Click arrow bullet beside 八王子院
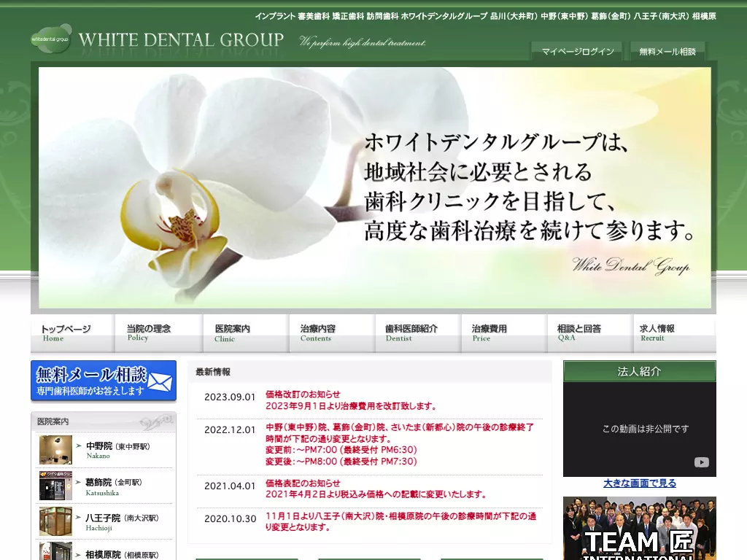Screen dimensions: 747x560 pyautogui.click(x=79, y=518)
